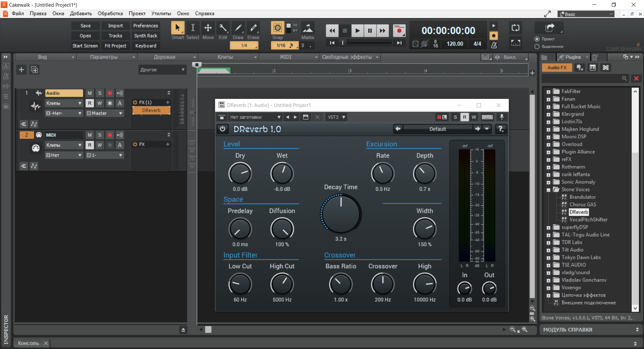Image resolution: width=644 pixels, height=349 pixels.
Task: Open the Справка menu
Action: point(204,13)
